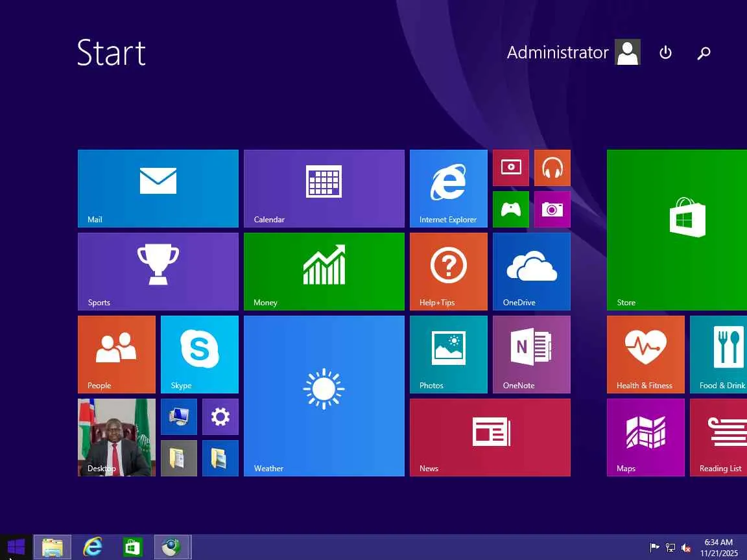
Task: Open the Camera tile
Action: pyautogui.click(x=552, y=209)
